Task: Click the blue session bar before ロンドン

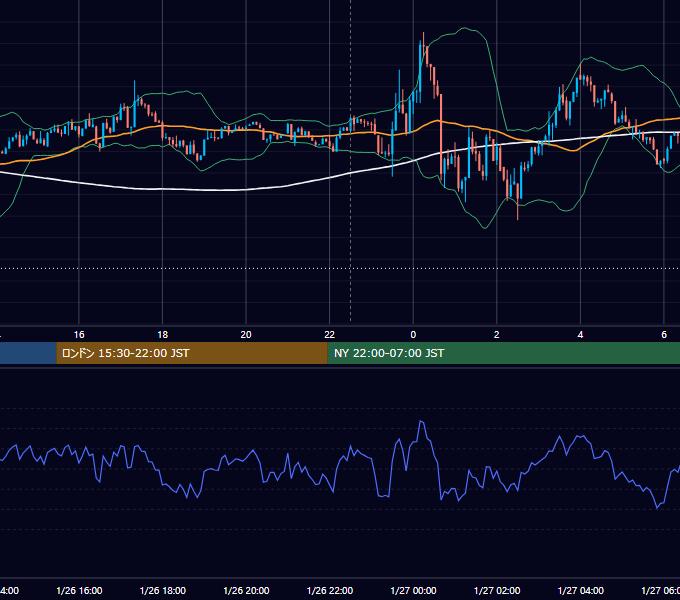Action: [28, 353]
